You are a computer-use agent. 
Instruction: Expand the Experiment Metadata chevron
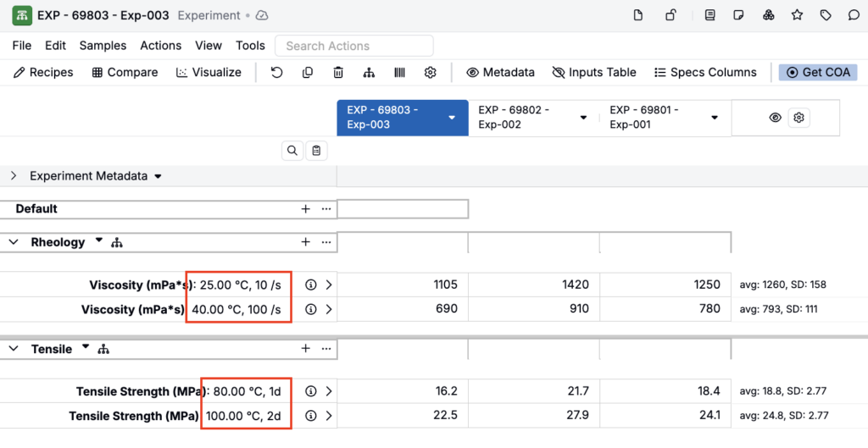14,176
